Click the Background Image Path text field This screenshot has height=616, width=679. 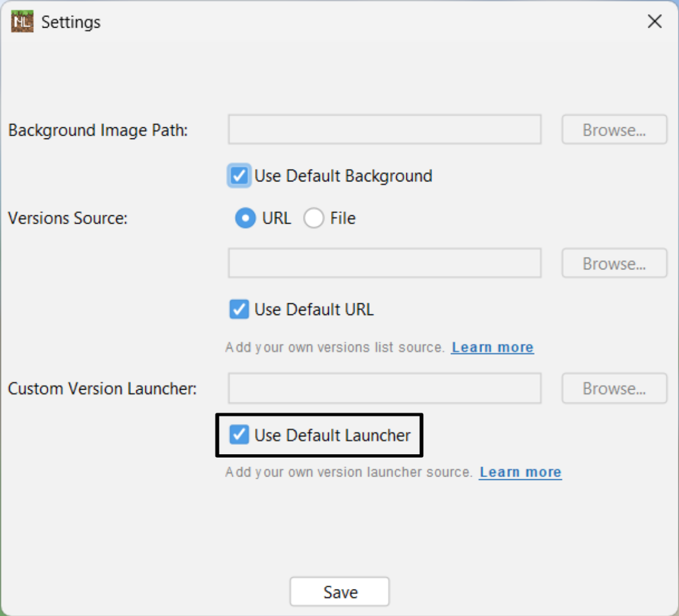[x=385, y=130]
